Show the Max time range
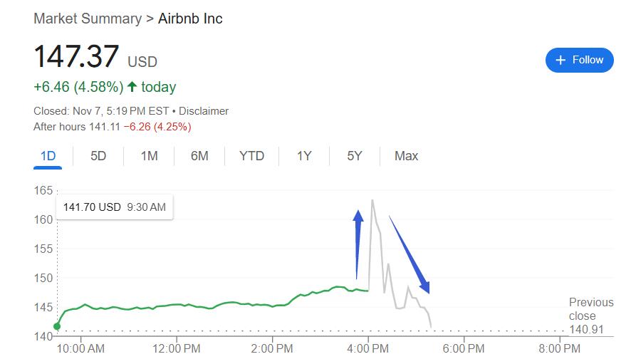Image resolution: width=636 pixels, height=364 pixels. [406, 156]
